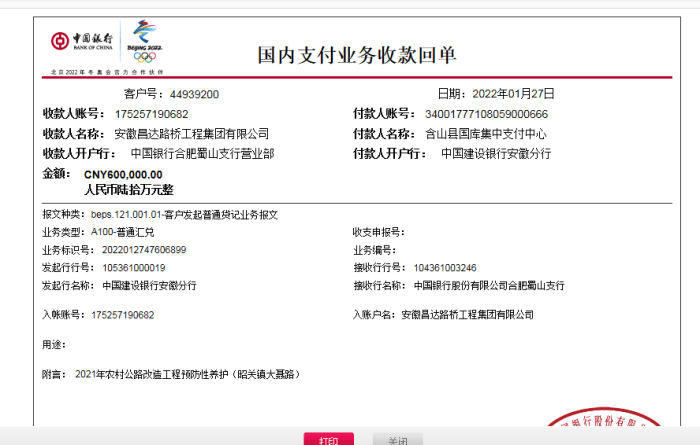
Task: Click payer account number 34001777108059000666
Action: [x=486, y=114]
